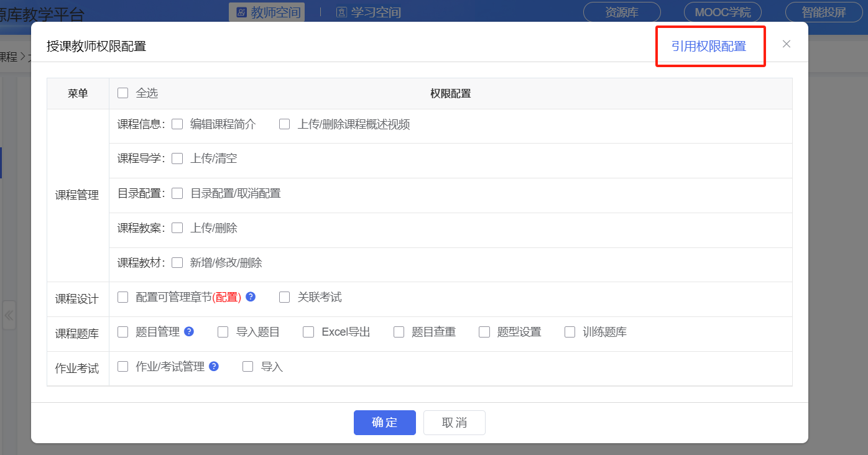The height and width of the screenshot is (455, 868).
Task: Enable the 编辑课程简介 permission
Action: coord(177,123)
